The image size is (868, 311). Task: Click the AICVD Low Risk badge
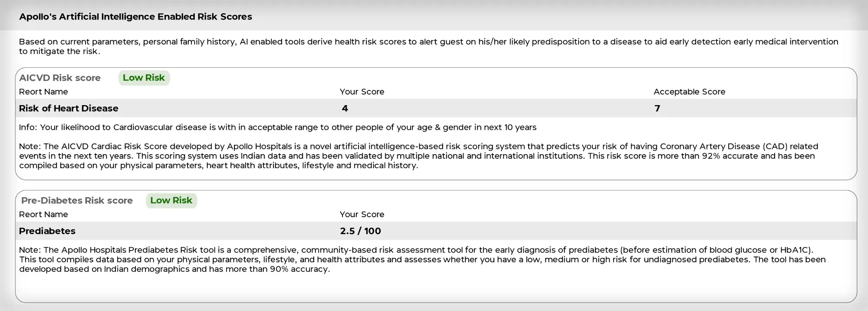point(144,78)
